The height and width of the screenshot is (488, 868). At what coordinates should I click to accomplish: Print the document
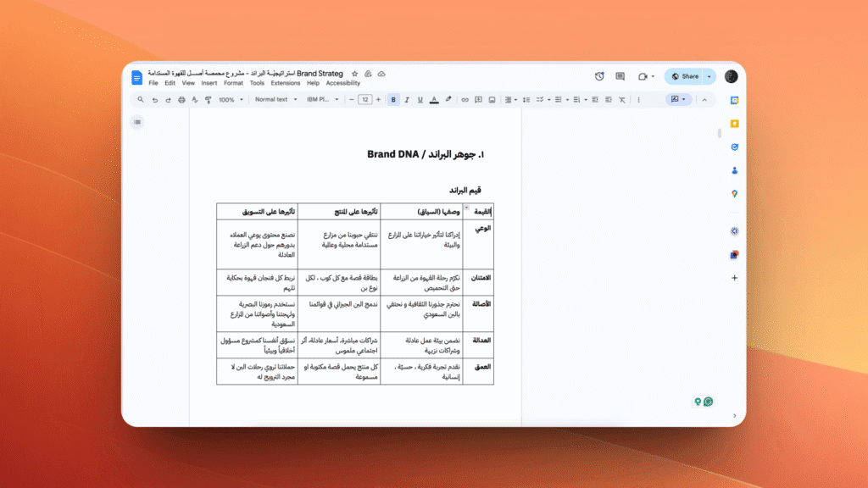tap(181, 100)
